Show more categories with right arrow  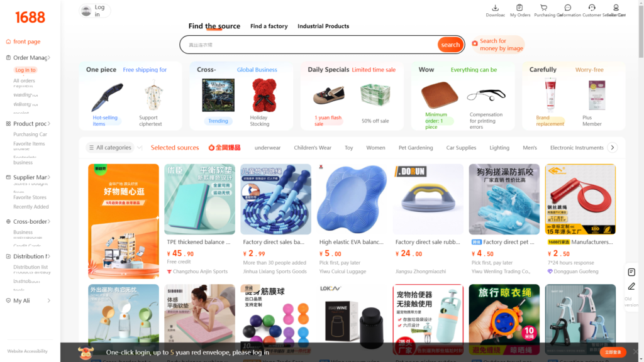click(613, 147)
